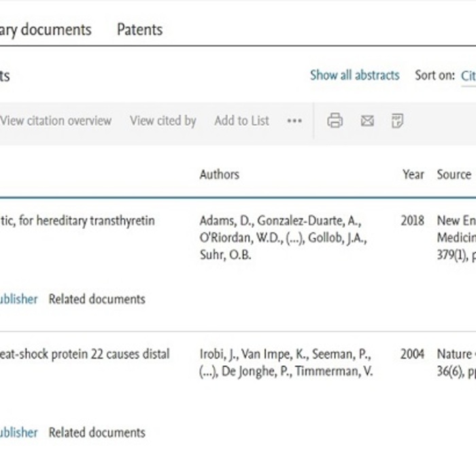
Task: Click the email envelope icon
Action: (x=367, y=121)
